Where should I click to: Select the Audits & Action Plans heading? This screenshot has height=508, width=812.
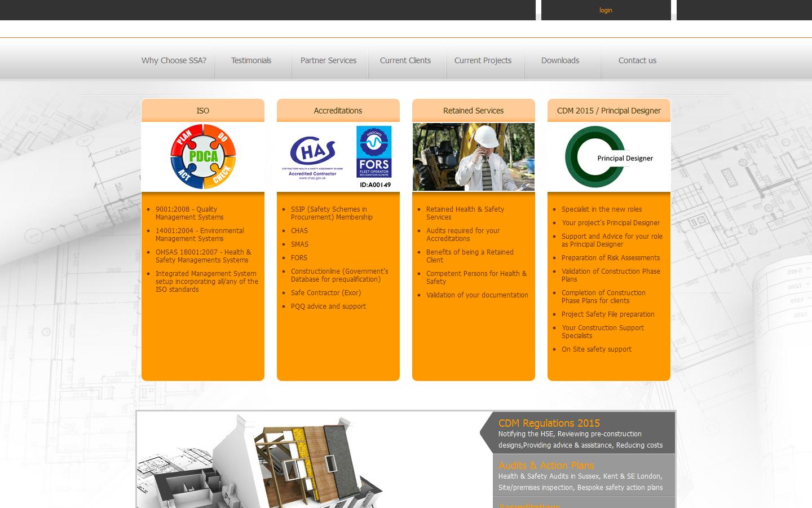pyautogui.click(x=546, y=466)
